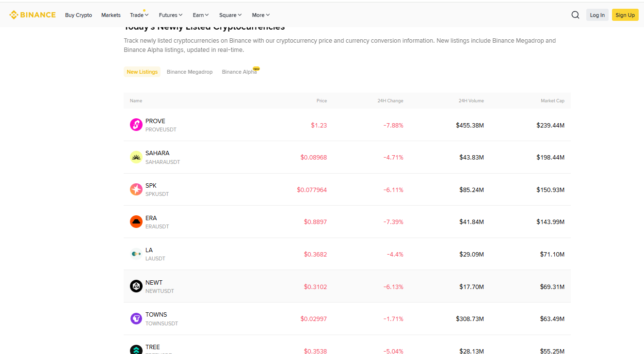Expand the Earn dropdown menu
644x354 pixels.
point(201,15)
